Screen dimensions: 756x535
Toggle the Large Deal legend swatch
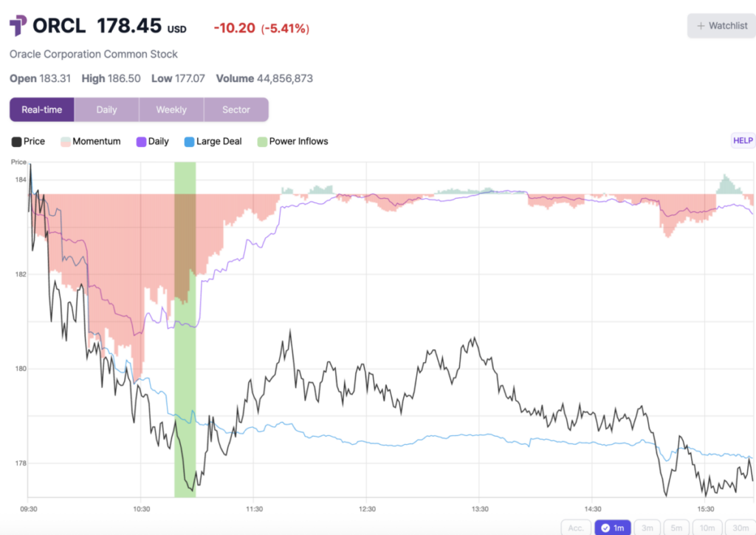click(x=188, y=141)
